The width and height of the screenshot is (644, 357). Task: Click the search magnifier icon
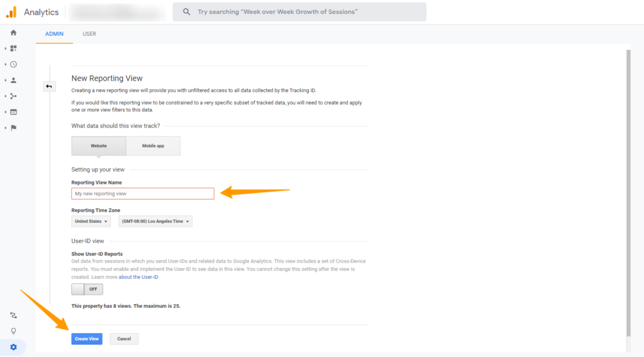pos(186,12)
